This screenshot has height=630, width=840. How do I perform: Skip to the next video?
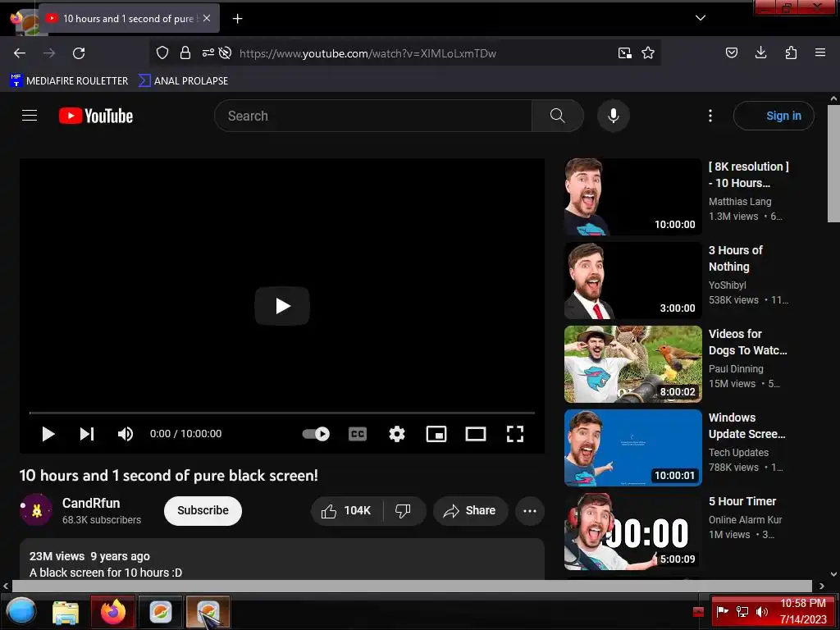(87, 434)
